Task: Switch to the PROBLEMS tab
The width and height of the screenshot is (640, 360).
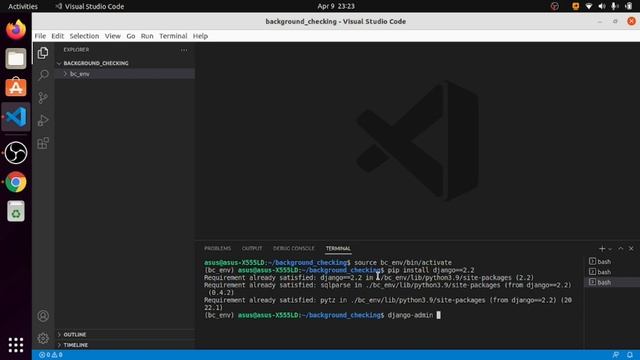Action: (218, 248)
